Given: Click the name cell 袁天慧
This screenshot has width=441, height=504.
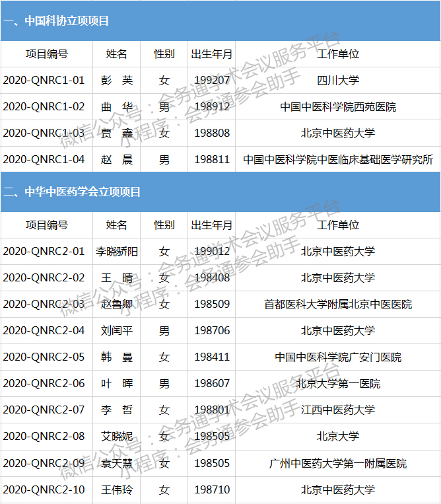Looking at the screenshot, I should pos(117,463).
